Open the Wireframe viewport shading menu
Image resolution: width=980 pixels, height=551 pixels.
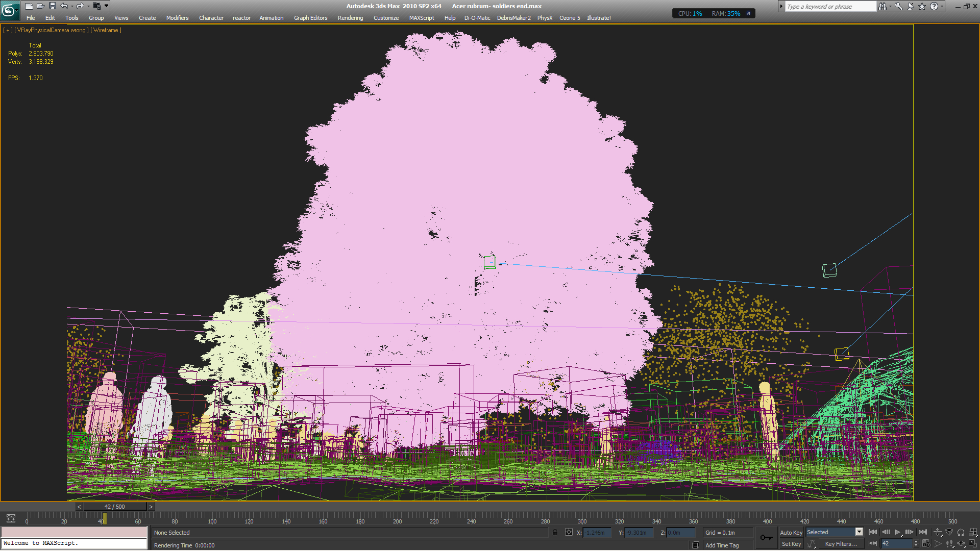point(106,30)
